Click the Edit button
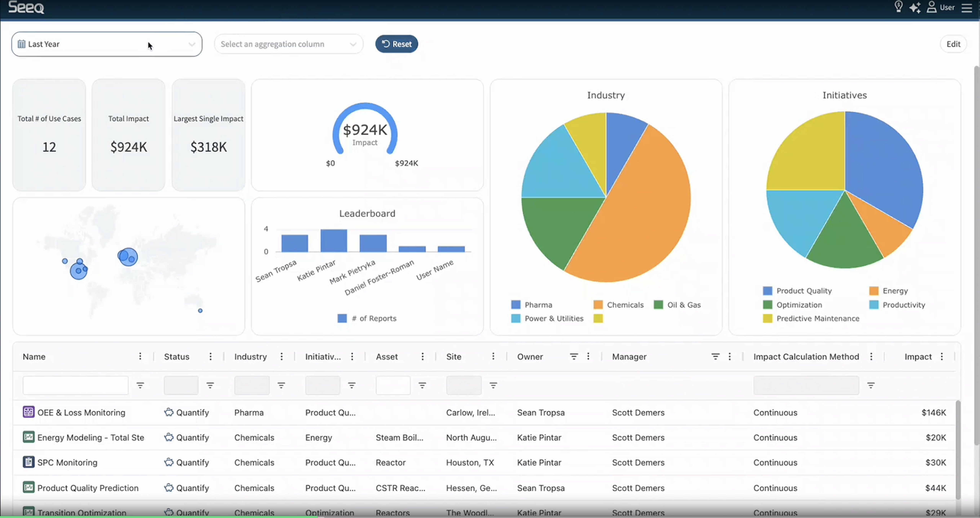The width and height of the screenshot is (980, 518). click(x=953, y=44)
